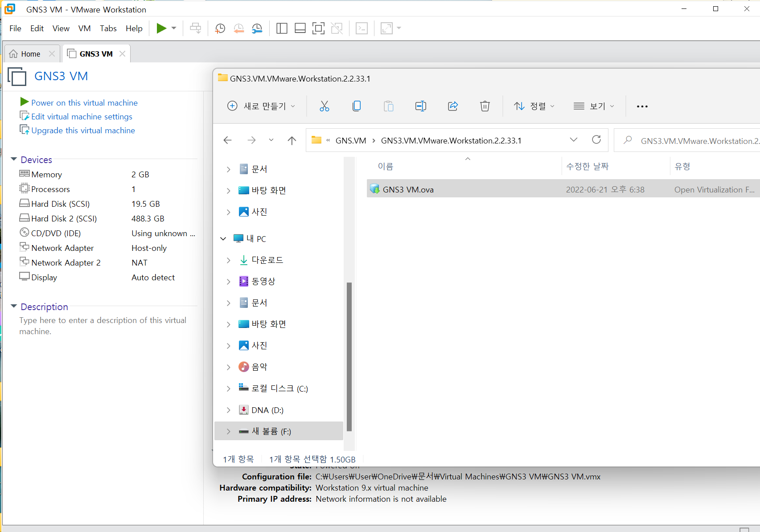Open the Edit menu

37,29
